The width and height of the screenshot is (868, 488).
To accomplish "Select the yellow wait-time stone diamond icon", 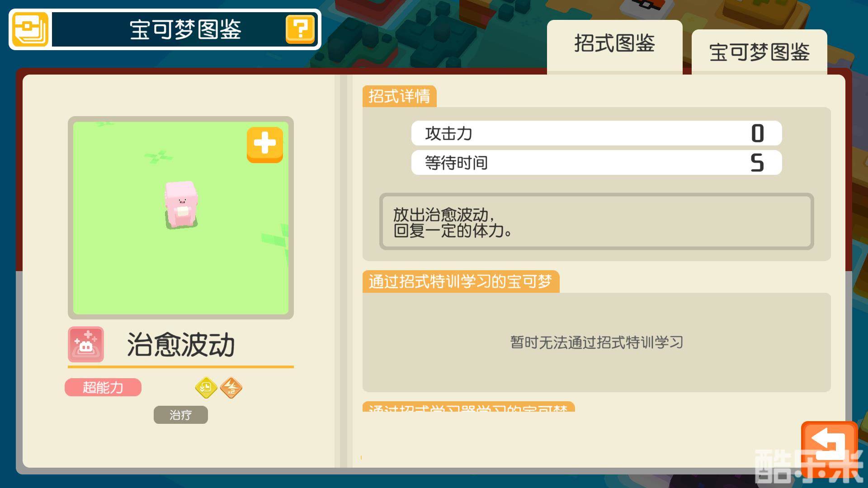I will [x=206, y=387].
